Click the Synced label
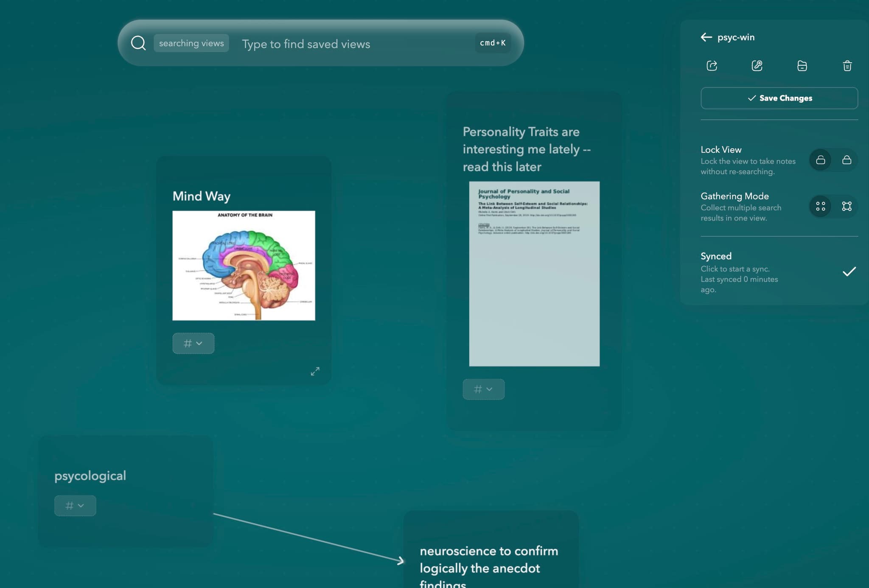Screen dimensions: 869x588 pos(716,256)
